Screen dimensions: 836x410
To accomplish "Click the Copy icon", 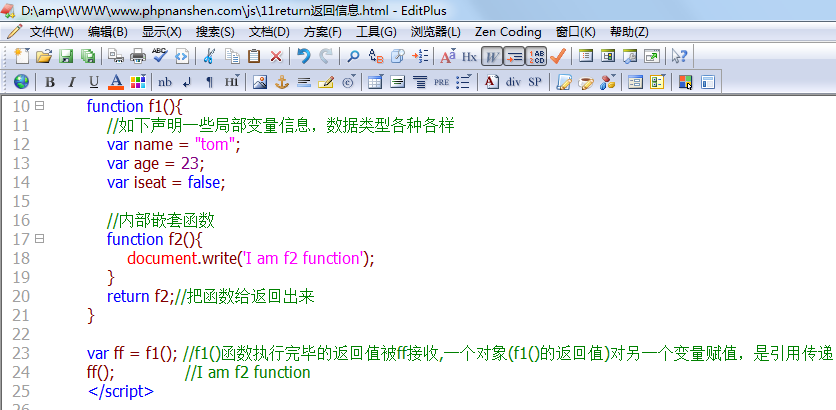I will (x=232, y=56).
